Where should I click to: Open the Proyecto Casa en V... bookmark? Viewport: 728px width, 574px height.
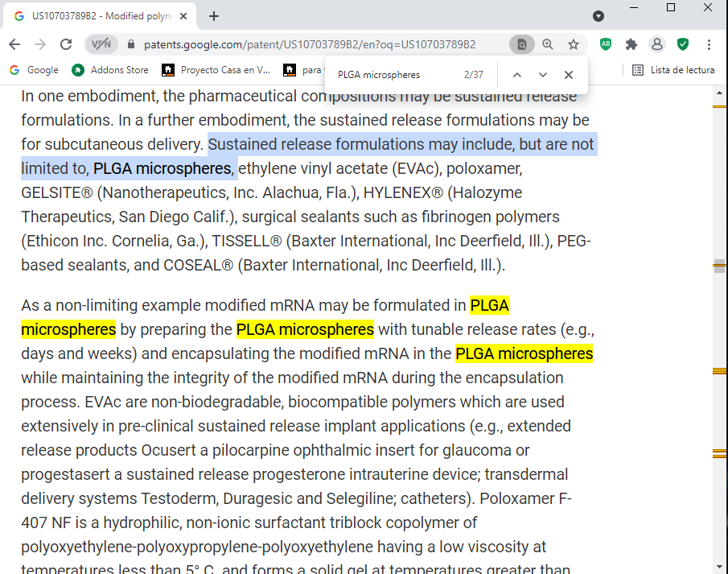click(x=216, y=70)
